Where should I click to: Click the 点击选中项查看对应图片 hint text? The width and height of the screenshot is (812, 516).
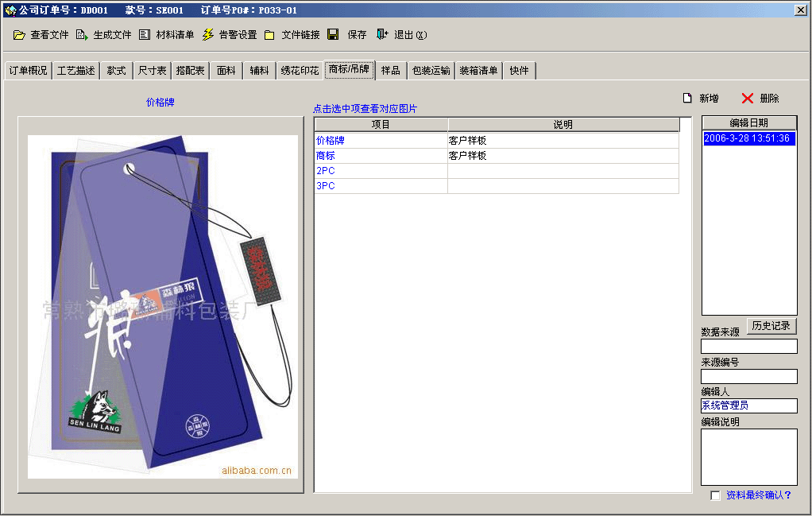pyautogui.click(x=365, y=109)
